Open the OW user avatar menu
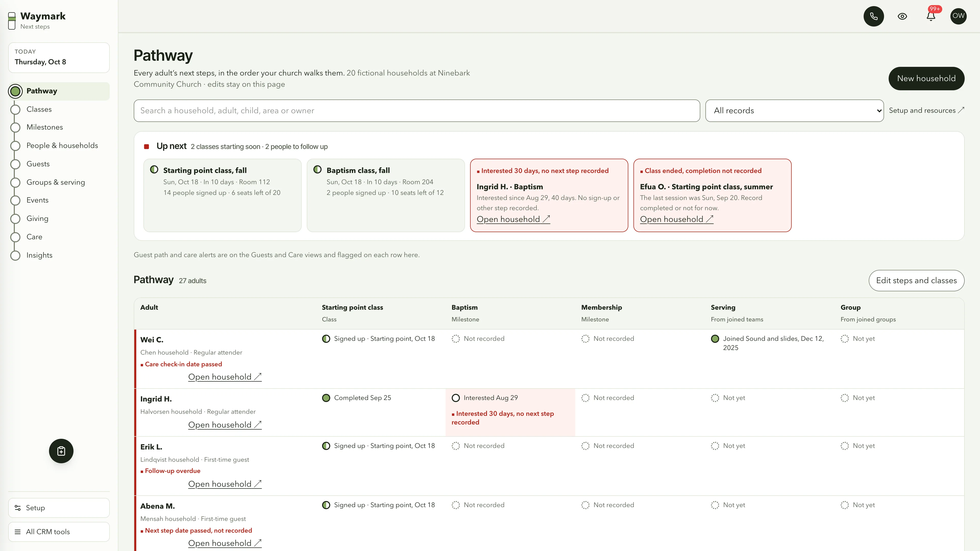Viewport: 980px width, 551px height. [x=958, y=16]
